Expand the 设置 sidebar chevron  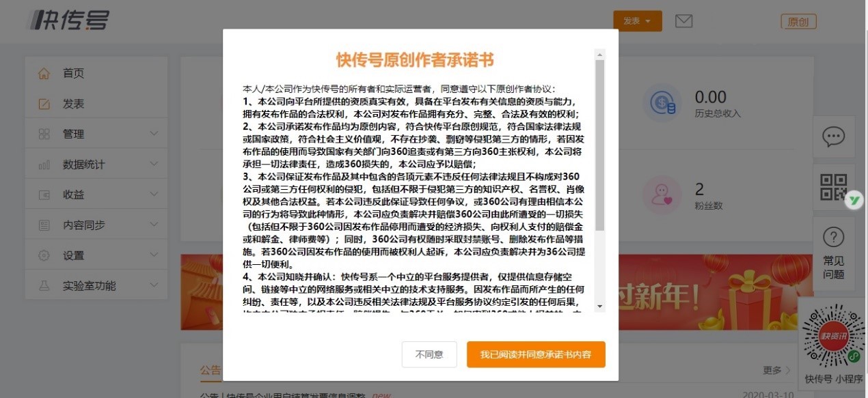click(x=154, y=255)
